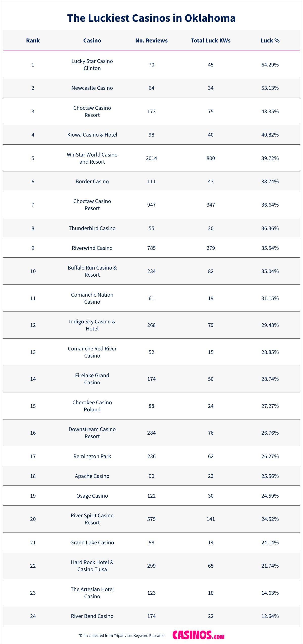Image resolution: width=303 pixels, height=644 pixels.
Task: Click the 2014 reviews count
Action: point(151,158)
